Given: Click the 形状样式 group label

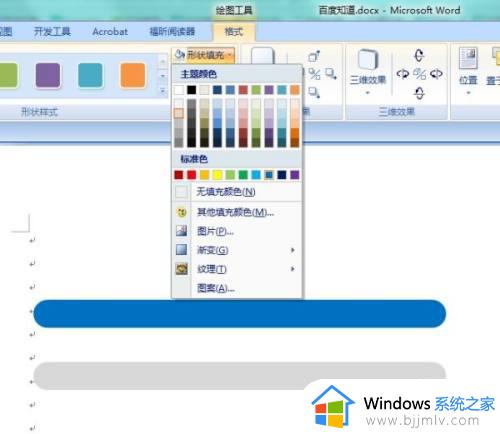Looking at the screenshot, I should (x=39, y=112).
